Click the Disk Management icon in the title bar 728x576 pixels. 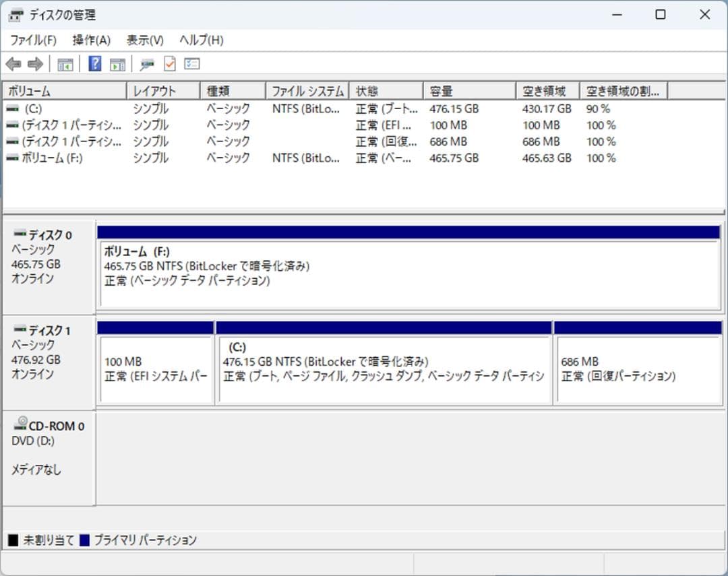click(15, 13)
